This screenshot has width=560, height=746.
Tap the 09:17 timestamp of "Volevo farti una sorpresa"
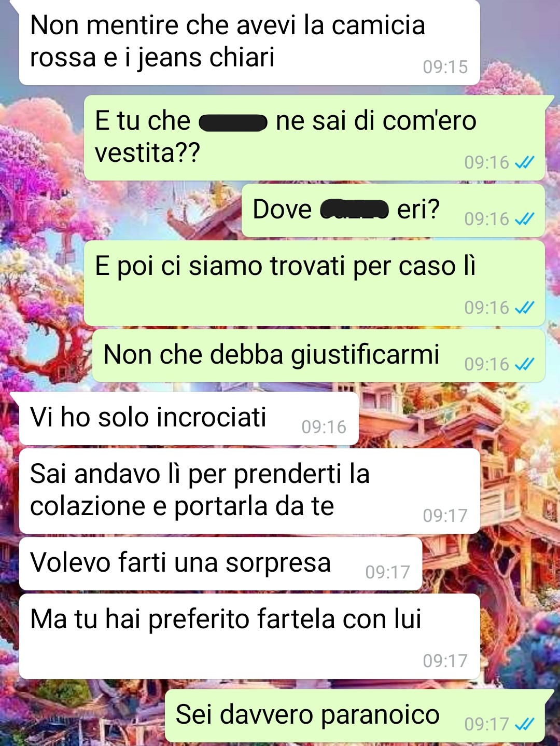[387, 572]
